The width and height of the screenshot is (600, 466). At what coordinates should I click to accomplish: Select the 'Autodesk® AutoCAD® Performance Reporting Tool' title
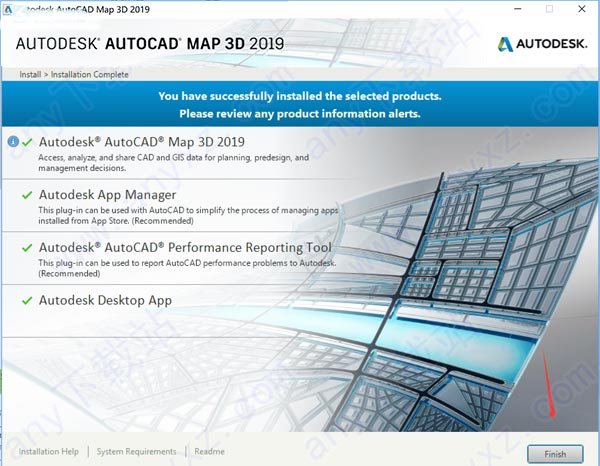tap(185, 248)
